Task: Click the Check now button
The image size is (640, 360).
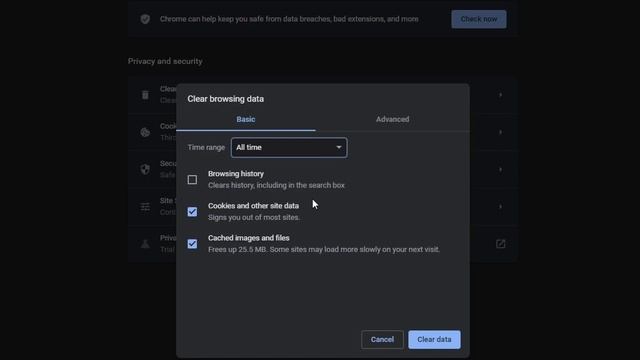Action: coord(479,19)
